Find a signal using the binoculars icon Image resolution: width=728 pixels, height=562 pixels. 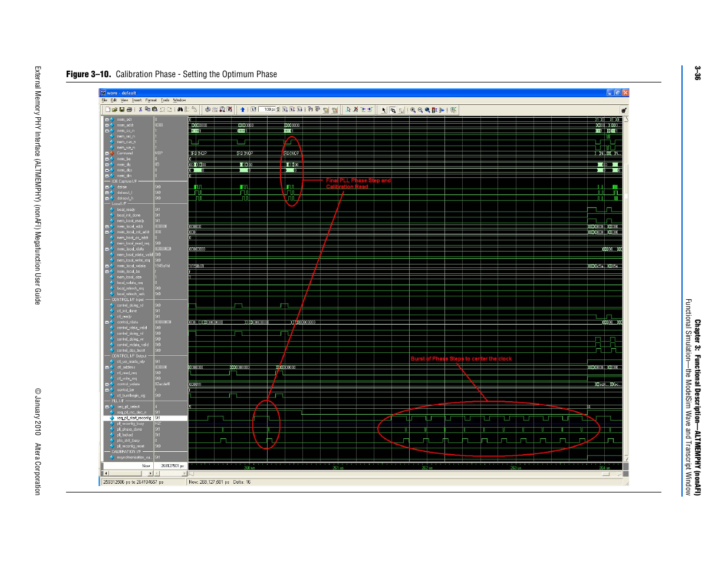[x=181, y=110]
